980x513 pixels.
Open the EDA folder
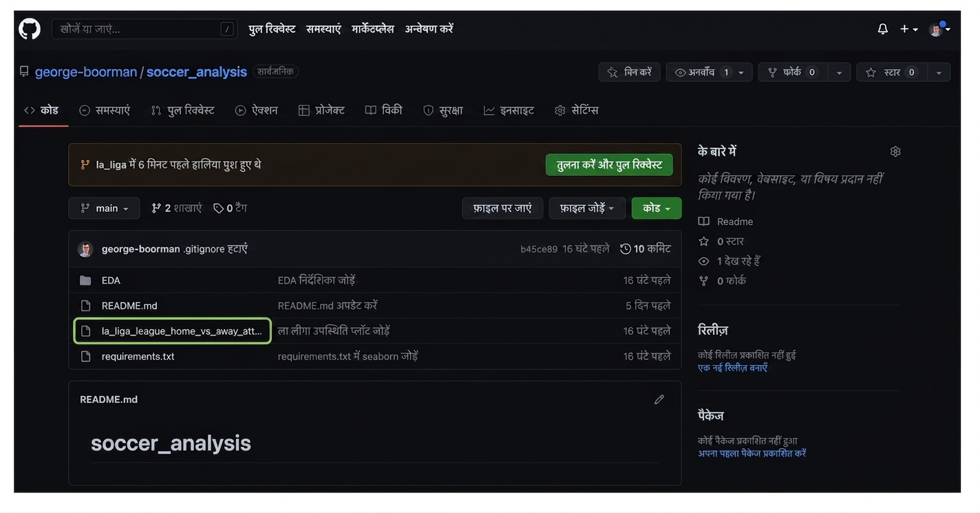(x=111, y=281)
